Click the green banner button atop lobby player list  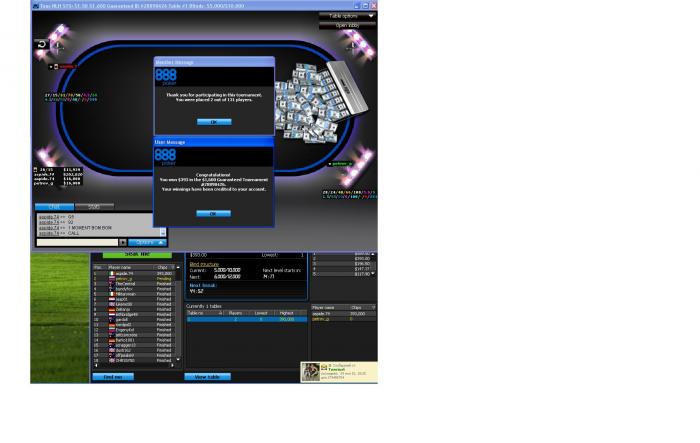point(137,255)
